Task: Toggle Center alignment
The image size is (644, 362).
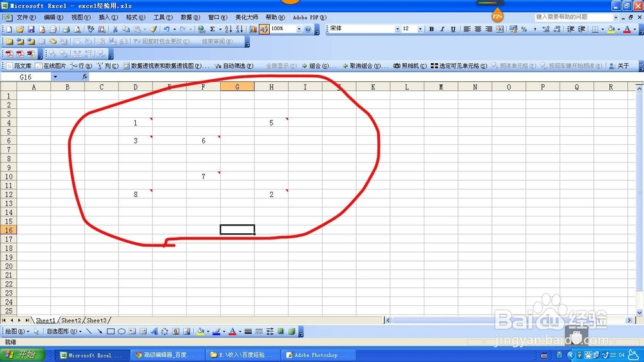Action: (x=478, y=29)
